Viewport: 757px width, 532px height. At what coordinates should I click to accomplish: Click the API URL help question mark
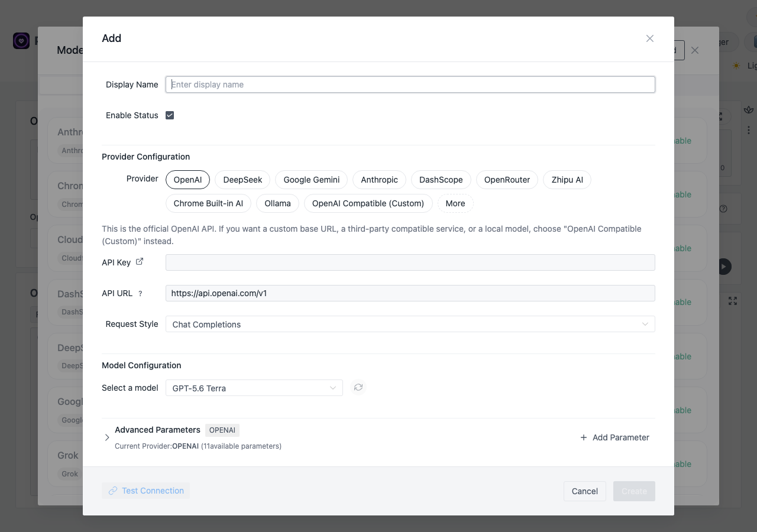pos(140,293)
